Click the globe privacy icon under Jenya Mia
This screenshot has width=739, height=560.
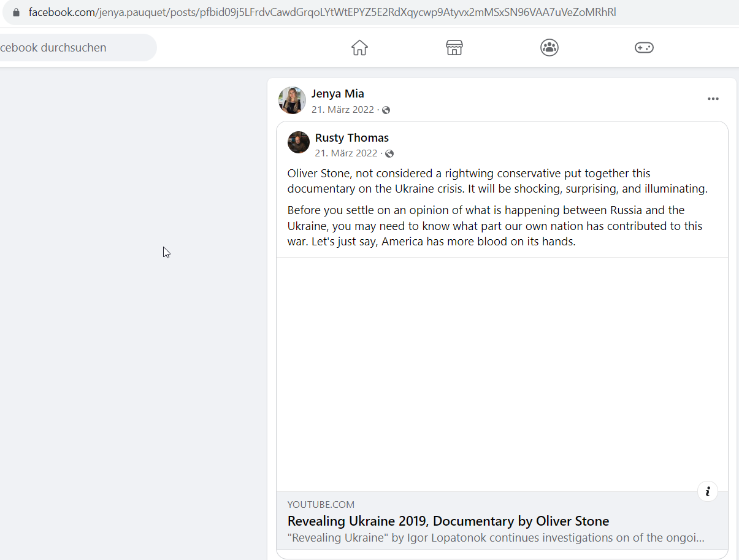[386, 110]
